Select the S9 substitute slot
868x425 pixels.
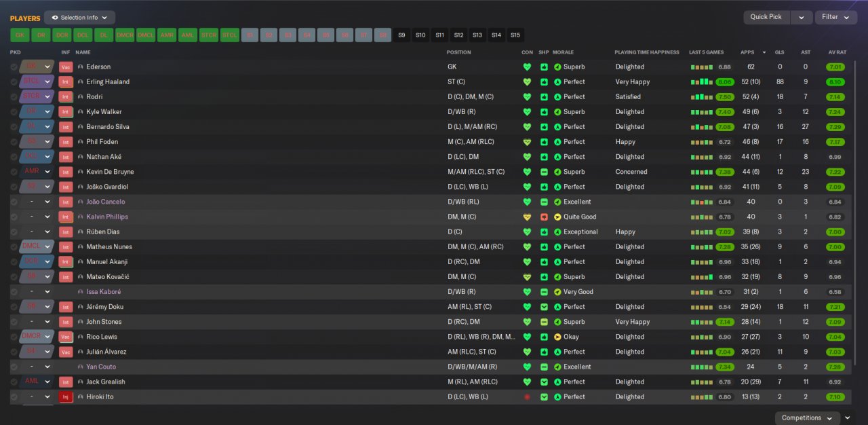pos(401,35)
